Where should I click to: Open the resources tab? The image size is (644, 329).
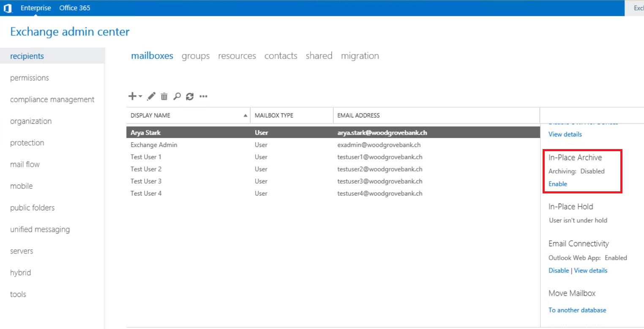[237, 56]
